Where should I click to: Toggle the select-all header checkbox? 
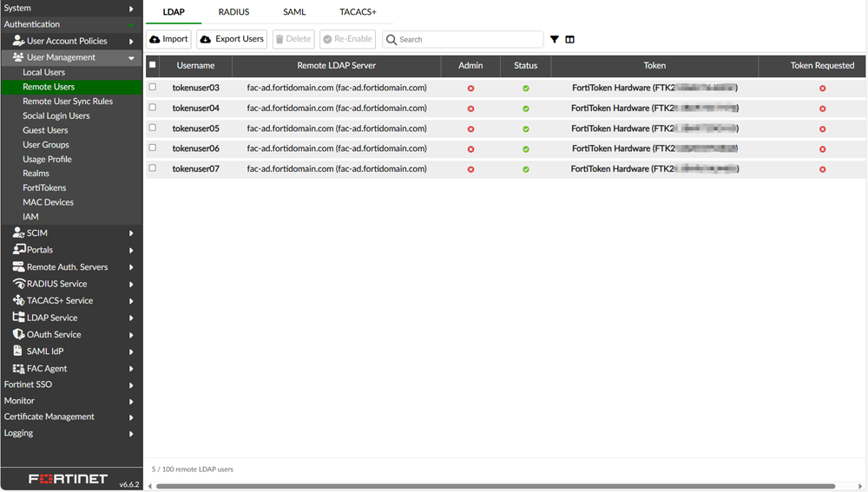pos(153,65)
